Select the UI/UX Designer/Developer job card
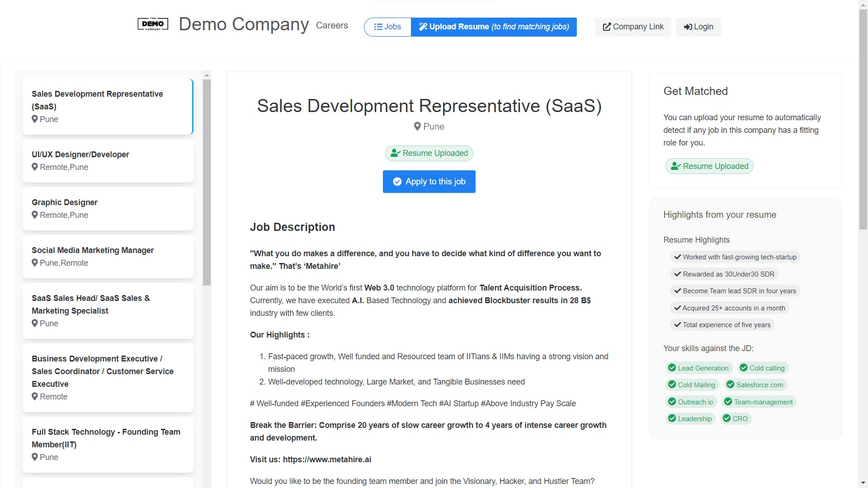 click(x=108, y=160)
